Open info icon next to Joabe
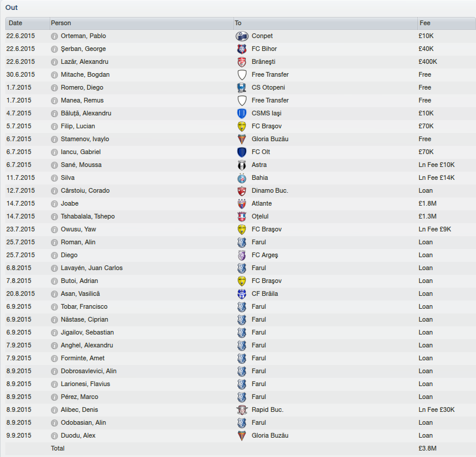The height and width of the screenshot is (457, 476). click(54, 203)
